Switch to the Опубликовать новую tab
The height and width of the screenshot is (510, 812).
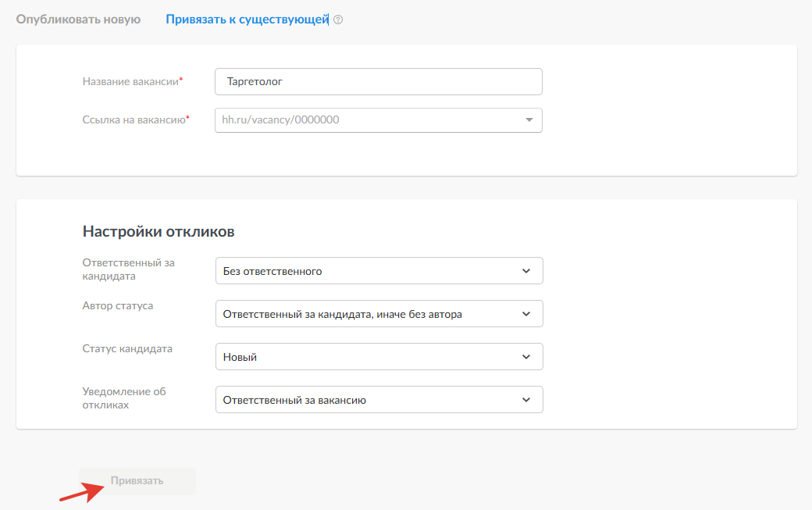(x=78, y=20)
